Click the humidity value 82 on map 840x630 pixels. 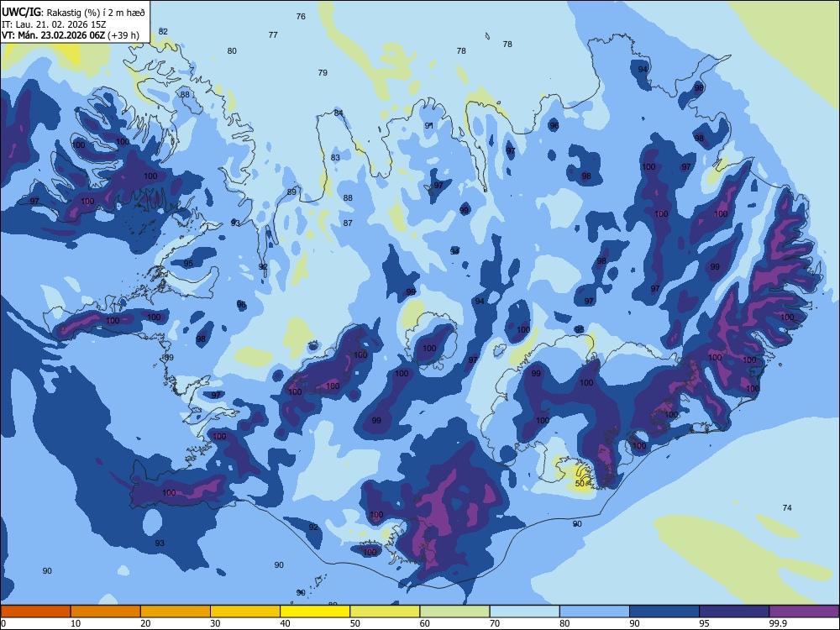point(163,32)
